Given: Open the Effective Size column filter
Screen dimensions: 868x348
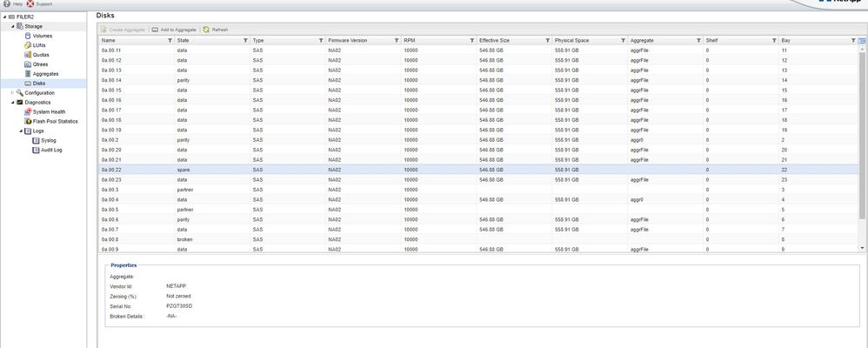Looking at the screenshot, I should pyautogui.click(x=547, y=40).
